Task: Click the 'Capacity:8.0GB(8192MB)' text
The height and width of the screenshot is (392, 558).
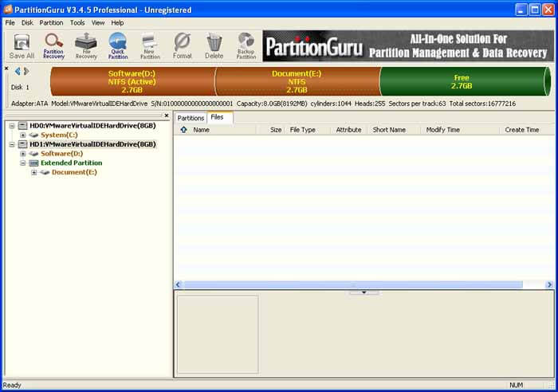Action: (x=272, y=104)
